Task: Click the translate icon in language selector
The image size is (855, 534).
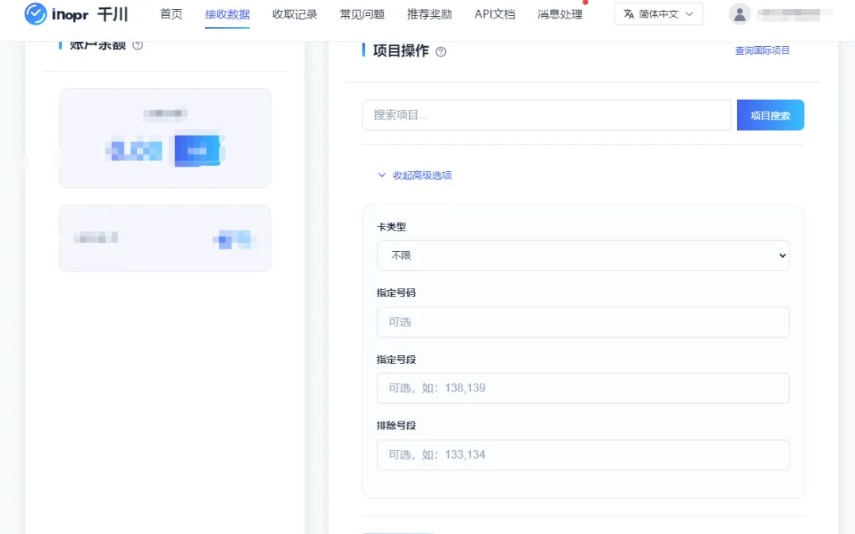Action: pyautogui.click(x=629, y=14)
